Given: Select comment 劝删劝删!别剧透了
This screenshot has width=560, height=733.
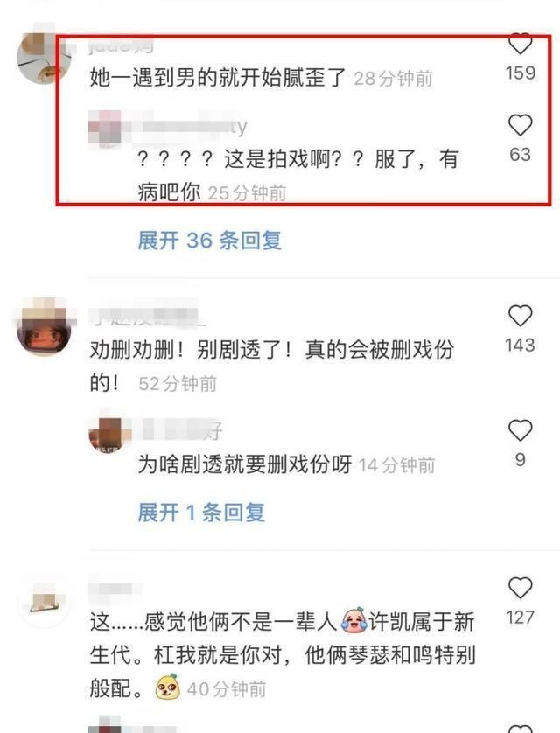Looking at the screenshot, I should point(271,366).
